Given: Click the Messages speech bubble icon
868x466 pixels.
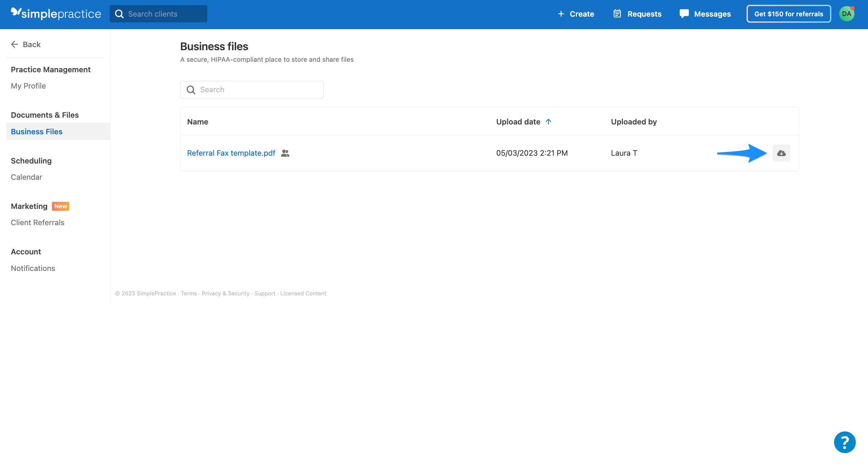Looking at the screenshot, I should [684, 14].
